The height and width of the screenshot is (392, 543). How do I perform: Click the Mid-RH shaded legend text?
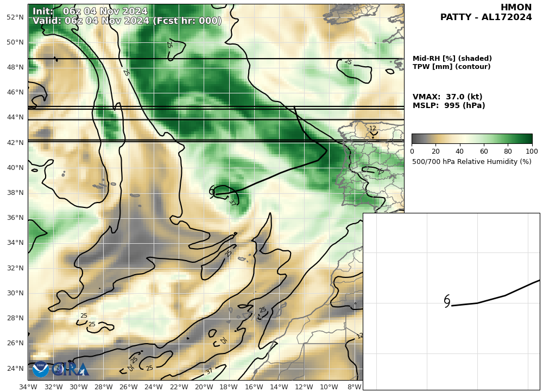(x=452, y=59)
